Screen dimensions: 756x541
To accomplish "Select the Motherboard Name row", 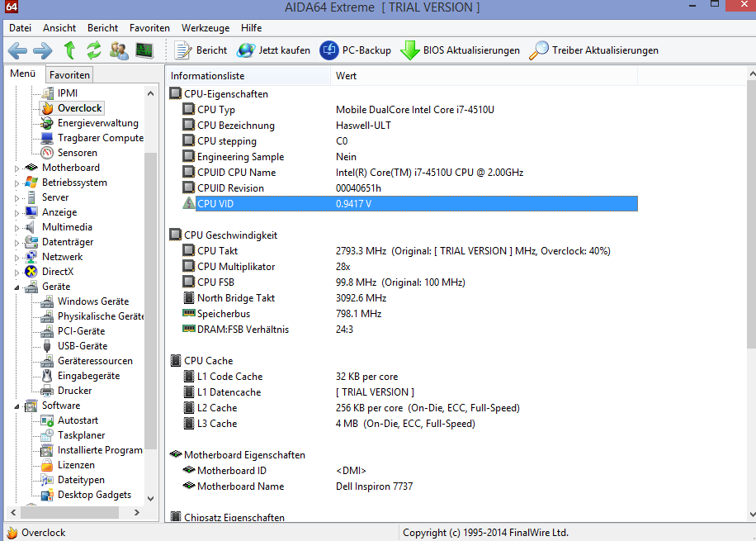I will coord(410,486).
